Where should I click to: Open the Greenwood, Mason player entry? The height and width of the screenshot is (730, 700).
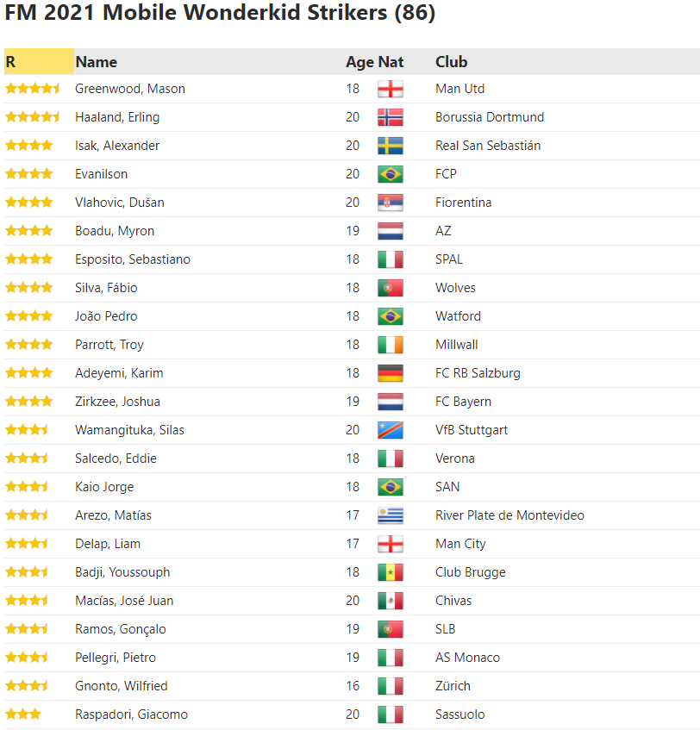tap(130, 89)
